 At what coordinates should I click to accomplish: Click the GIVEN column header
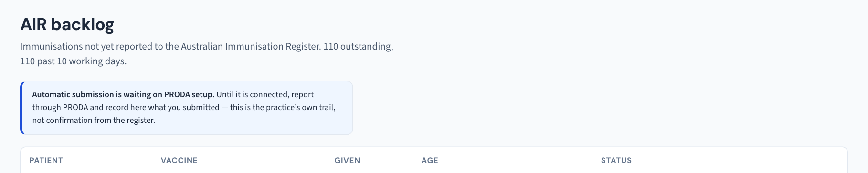[x=347, y=160]
